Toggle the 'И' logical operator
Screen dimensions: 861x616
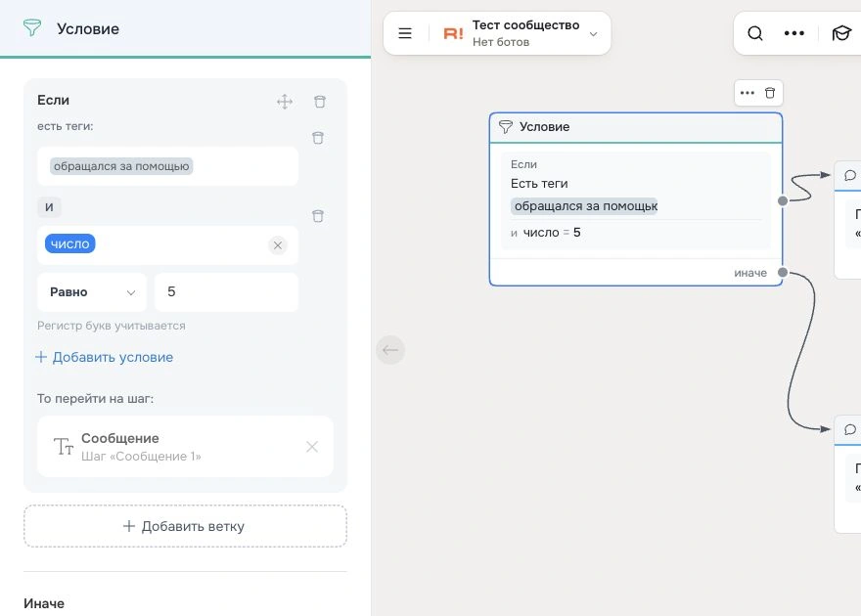[x=50, y=207]
